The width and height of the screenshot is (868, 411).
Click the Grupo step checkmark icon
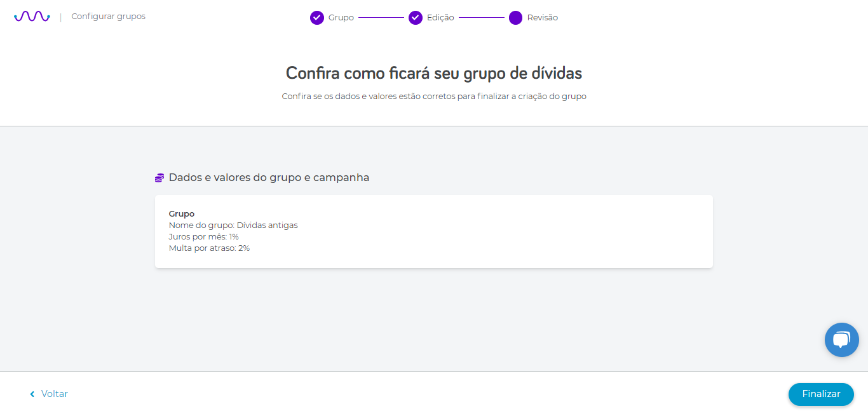click(x=317, y=18)
